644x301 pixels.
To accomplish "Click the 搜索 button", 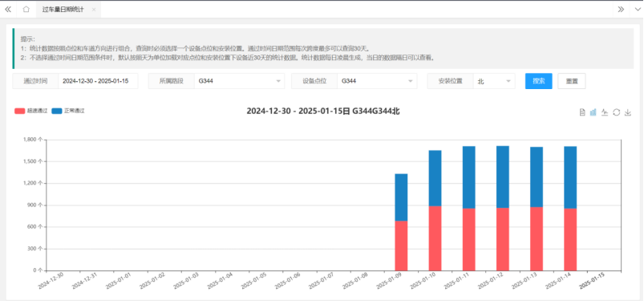I will (538, 81).
